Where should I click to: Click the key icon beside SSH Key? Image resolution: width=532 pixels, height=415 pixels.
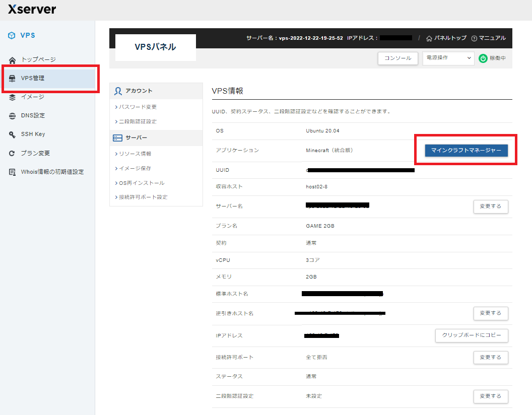pos(13,134)
